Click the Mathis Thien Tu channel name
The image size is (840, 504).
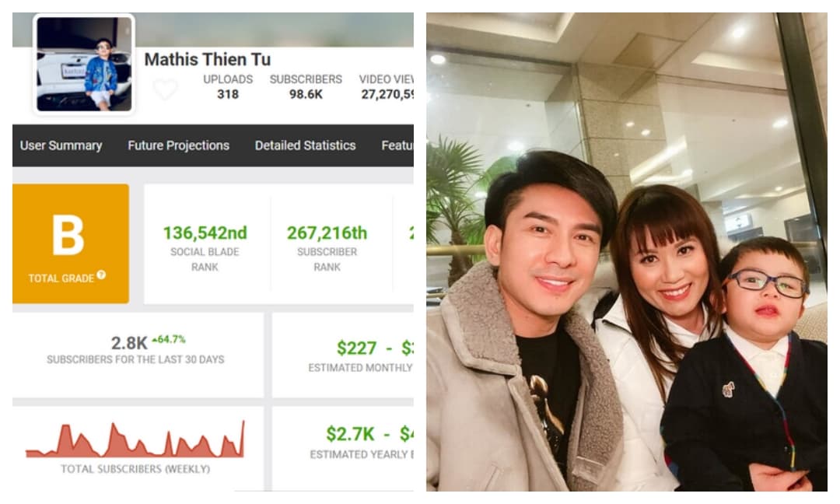[208, 59]
